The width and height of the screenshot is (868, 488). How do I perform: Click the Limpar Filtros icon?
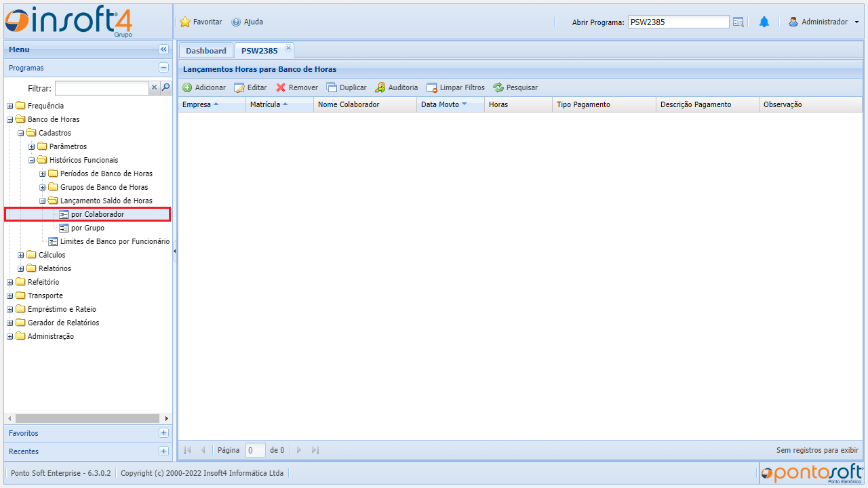[432, 87]
